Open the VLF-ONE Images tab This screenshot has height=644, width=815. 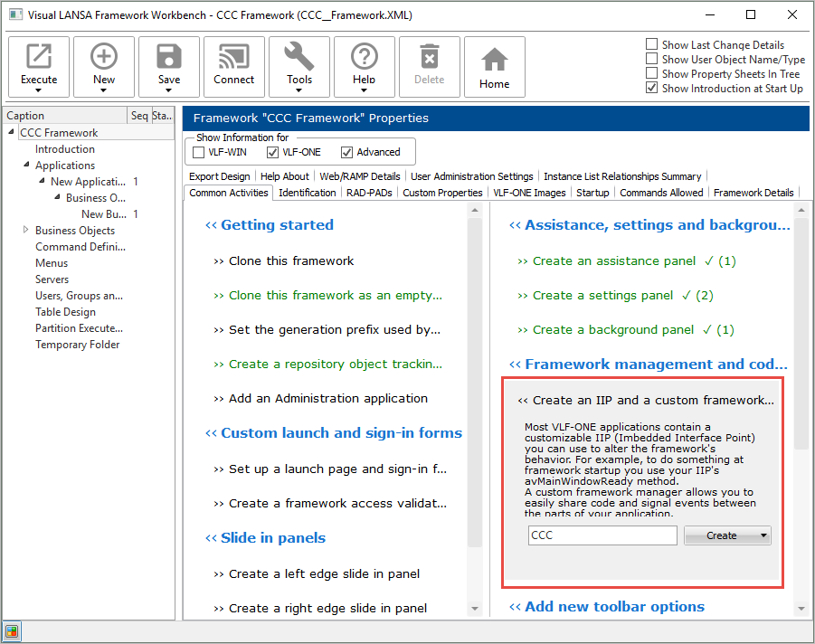[x=529, y=193]
